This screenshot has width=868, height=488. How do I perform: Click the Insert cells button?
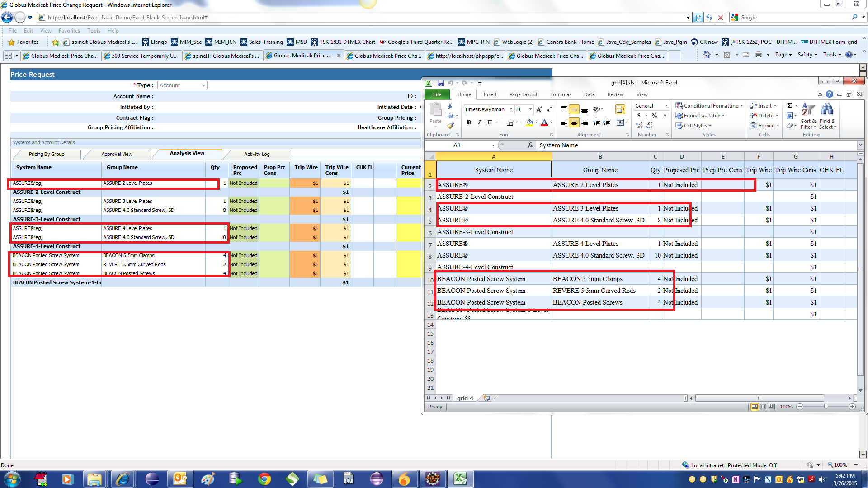click(763, 106)
